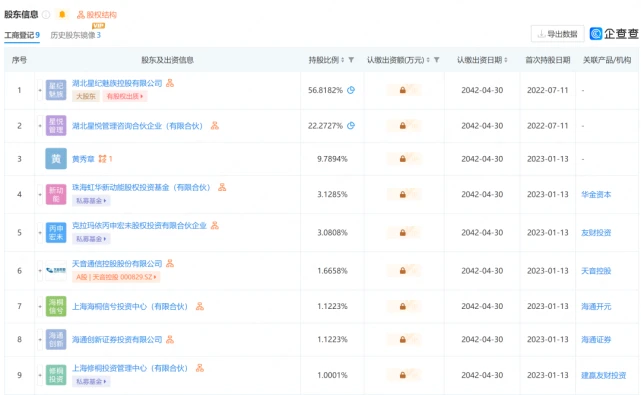Click equity chart icon beside 珠海虹华新动能股权投资基金

222,187
